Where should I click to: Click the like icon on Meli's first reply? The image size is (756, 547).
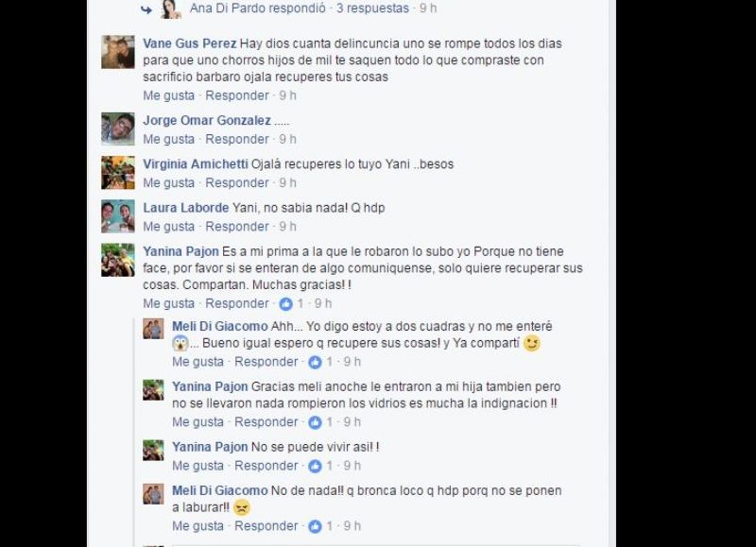tap(315, 362)
